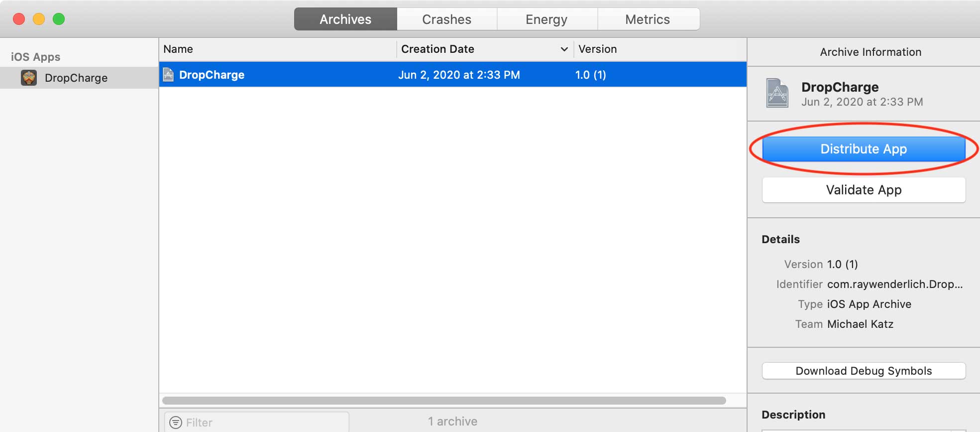This screenshot has height=432, width=980.
Task: Click the '1 archive' count label
Action: (452, 422)
